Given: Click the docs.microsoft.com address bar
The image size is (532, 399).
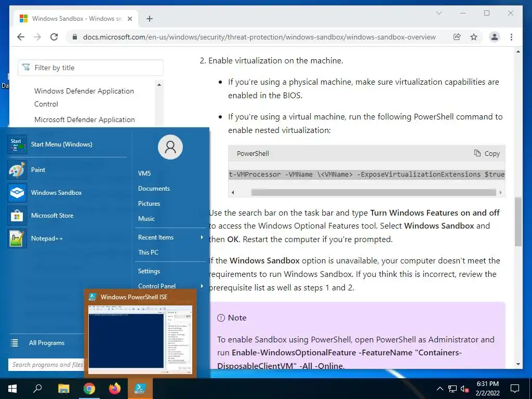Looking at the screenshot, I should 259,37.
